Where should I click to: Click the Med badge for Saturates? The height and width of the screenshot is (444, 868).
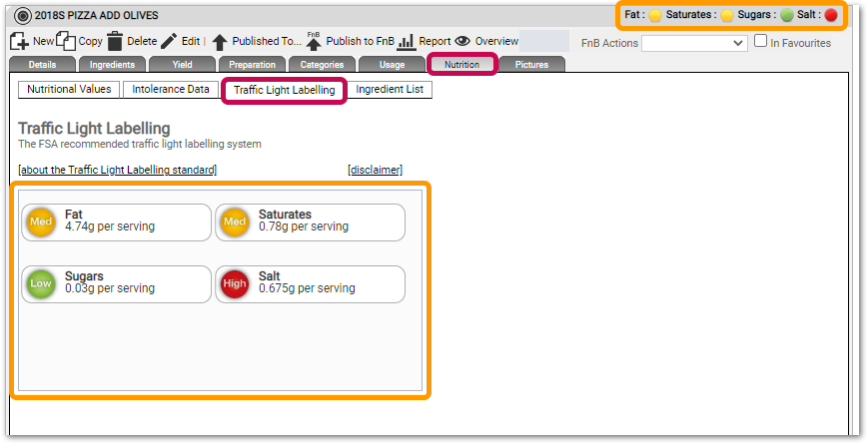[x=235, y=222]
